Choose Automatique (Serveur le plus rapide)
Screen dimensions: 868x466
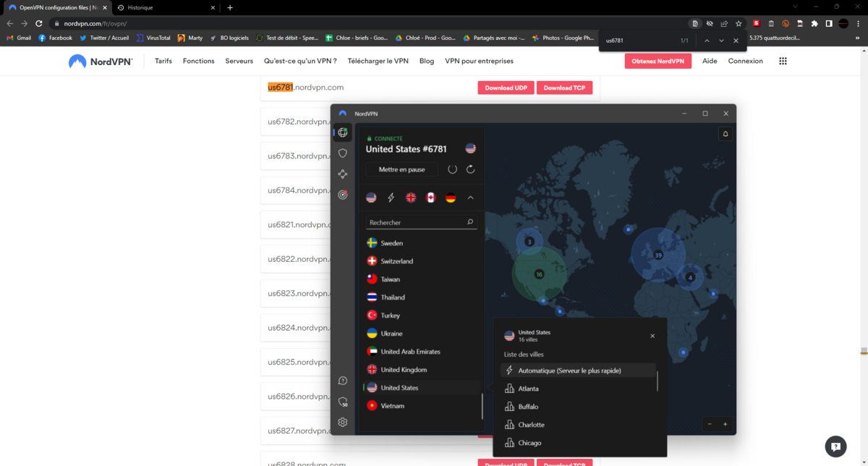click(578, 370)
